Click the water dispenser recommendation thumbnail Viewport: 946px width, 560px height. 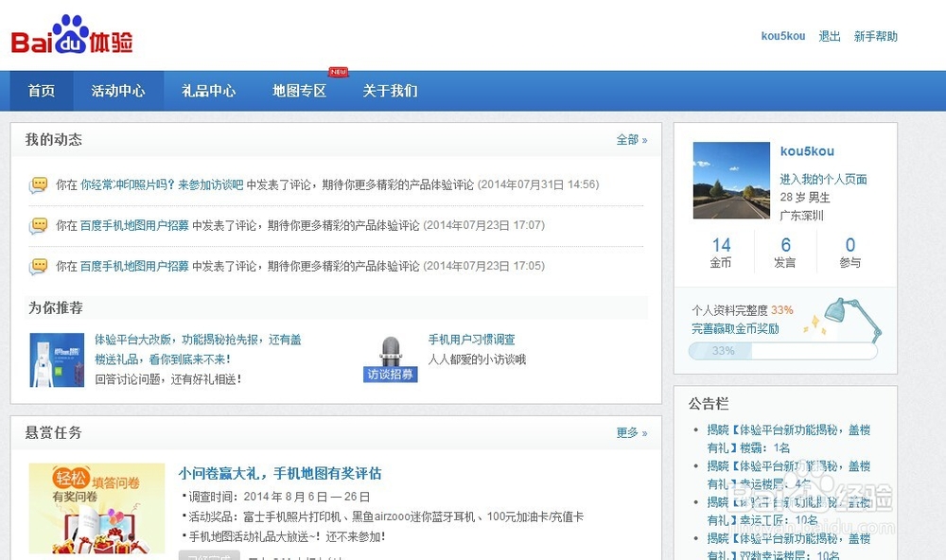pyautogui.click(x=58, y=359)
